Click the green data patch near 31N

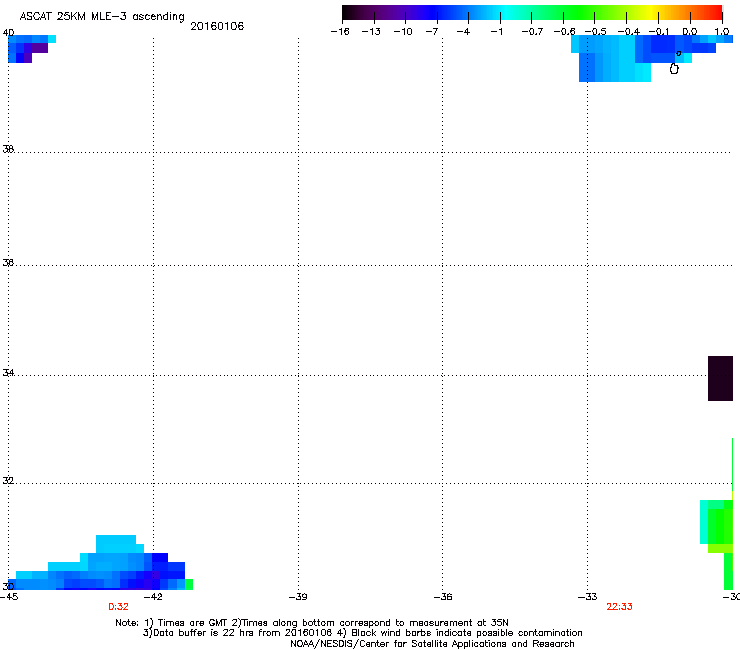coord(716,526)
